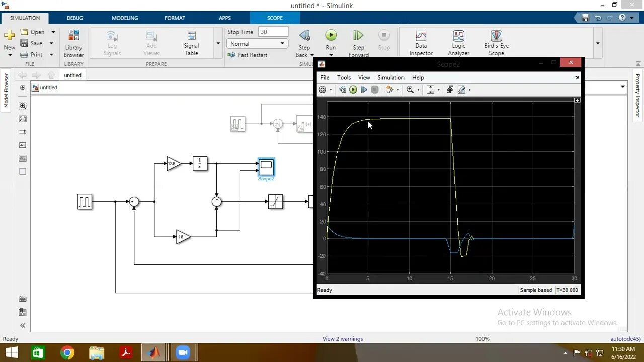Click the Scope run button
The height and width of the screenshot is (362, 644).
pos(353,89)
